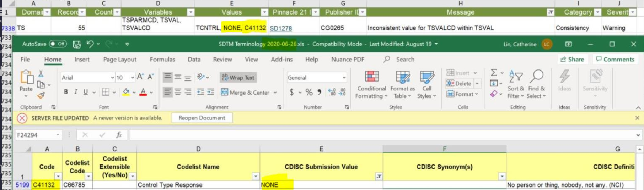Click the Percent Style icon
Viewport: 644px width, 190px height.
point(309,93)
